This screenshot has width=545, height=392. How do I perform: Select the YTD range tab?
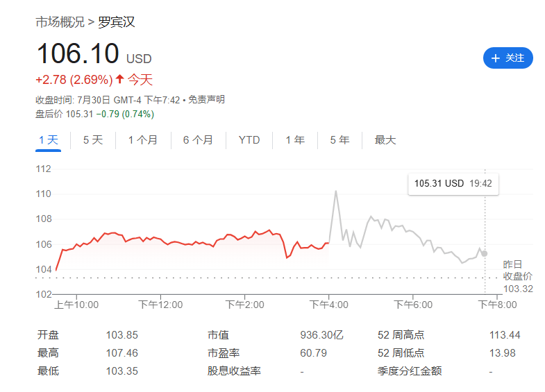coord(249,140)
